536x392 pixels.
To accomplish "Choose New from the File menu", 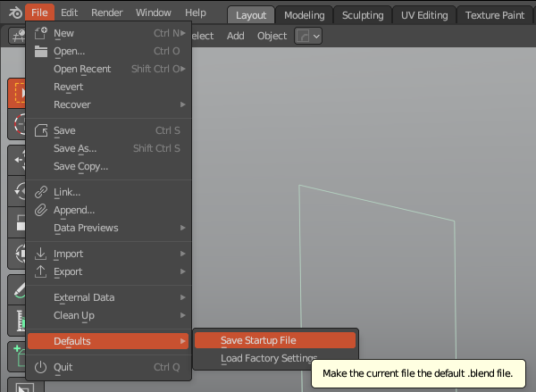I will tap(108, 33).
